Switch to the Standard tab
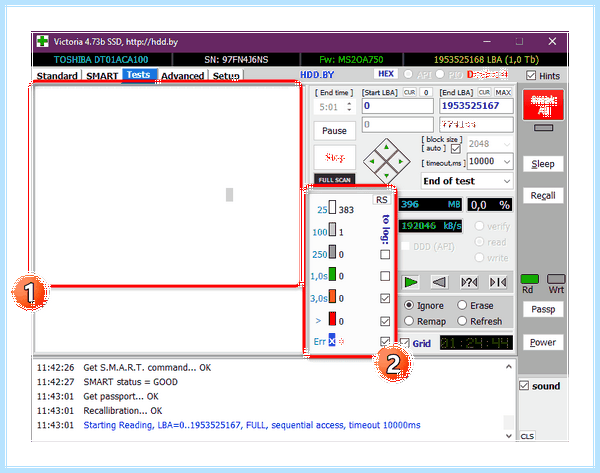The width and height of the screenshot is (600, 473). [57, 76]
